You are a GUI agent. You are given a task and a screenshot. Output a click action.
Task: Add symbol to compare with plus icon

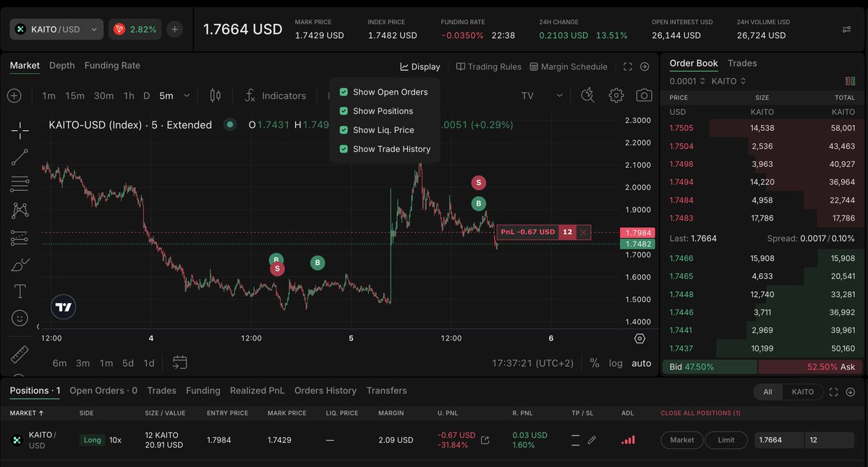(14, 95)
